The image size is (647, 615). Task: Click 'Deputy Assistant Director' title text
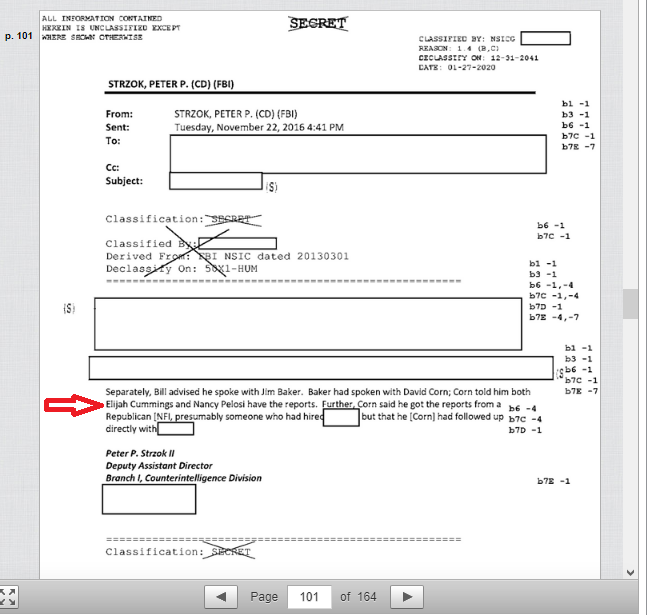(x=159, y=466)
